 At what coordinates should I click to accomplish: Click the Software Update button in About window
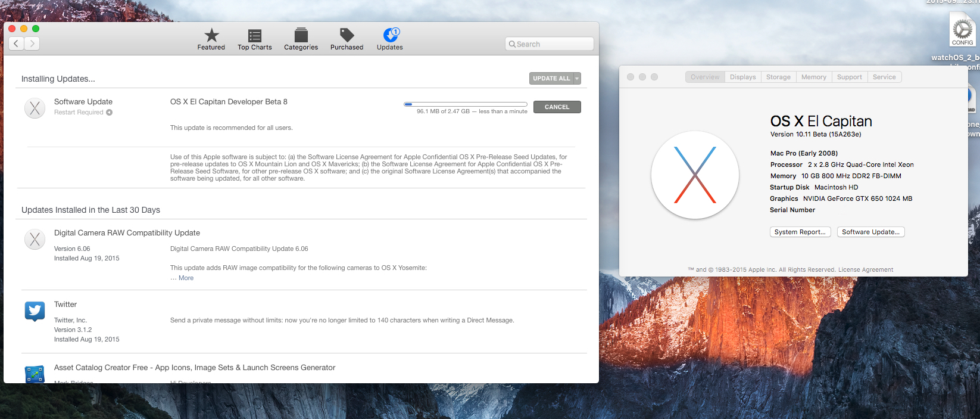click(x=870, y=232)
